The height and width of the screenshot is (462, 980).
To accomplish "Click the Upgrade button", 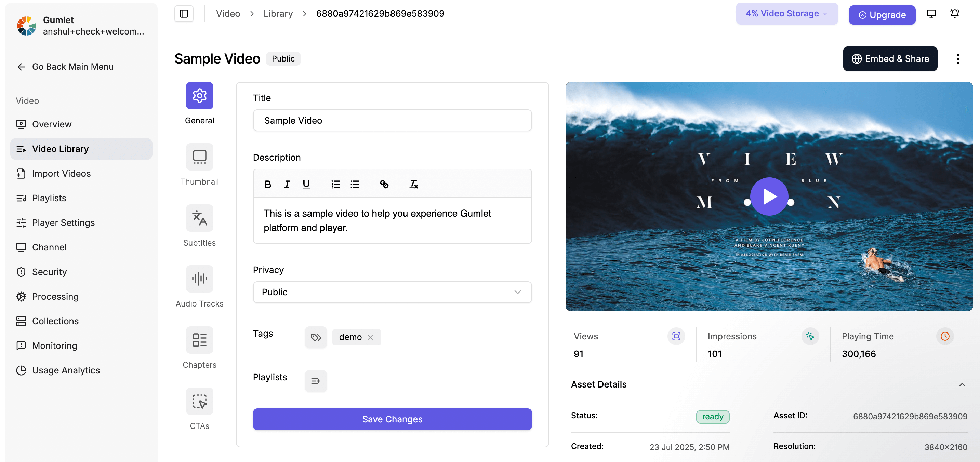I will (882, 15).
